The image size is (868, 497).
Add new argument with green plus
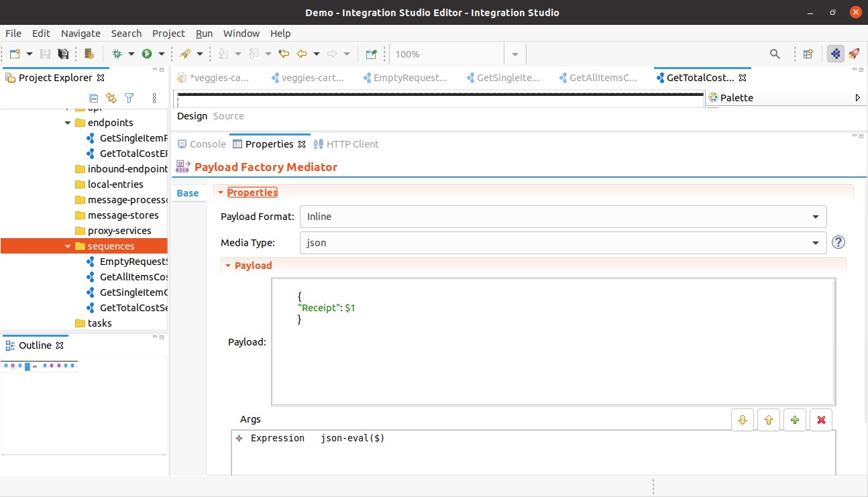[795, 420]
